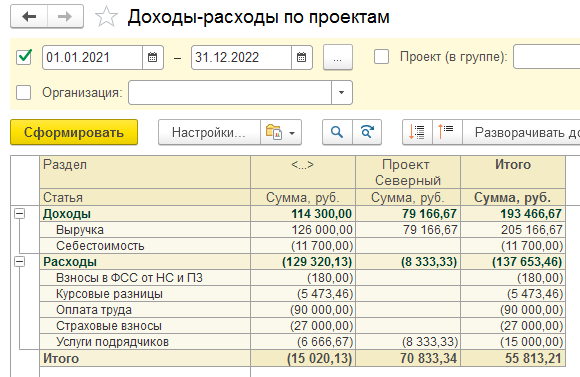Click the cell with 55 813,21
The width and height of the screenshot is (580, 377).
[513, 359]
